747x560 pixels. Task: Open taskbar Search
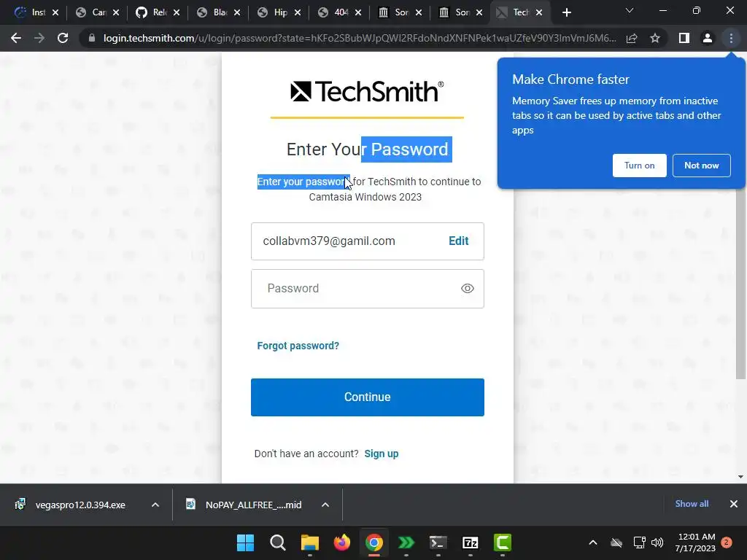coord(278,542)
